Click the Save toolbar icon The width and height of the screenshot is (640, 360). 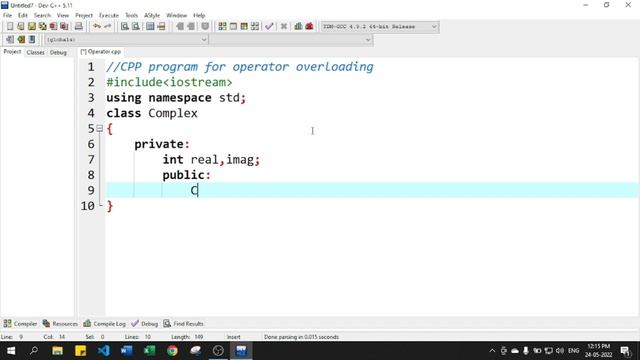tap(31, 27)
